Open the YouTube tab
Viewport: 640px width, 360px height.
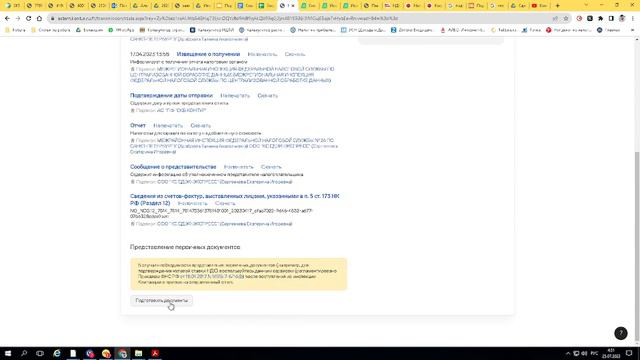point(539,5)
